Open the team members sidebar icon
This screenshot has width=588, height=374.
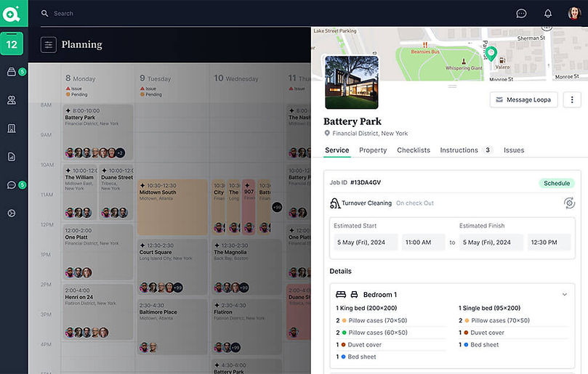[x=12, y=100]
